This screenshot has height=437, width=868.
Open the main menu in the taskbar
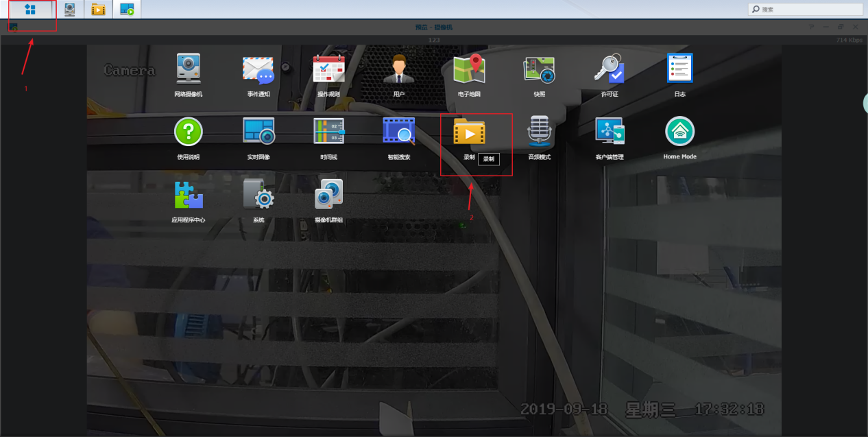pyautogui.click(x=30, y=10)
